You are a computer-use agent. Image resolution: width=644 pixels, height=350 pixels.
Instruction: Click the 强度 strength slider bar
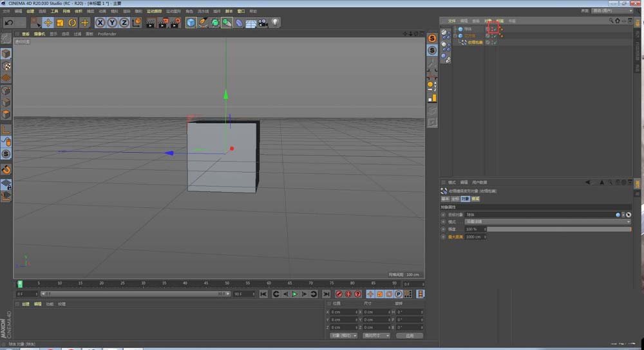pyautogui.click(x=558, y=229)
